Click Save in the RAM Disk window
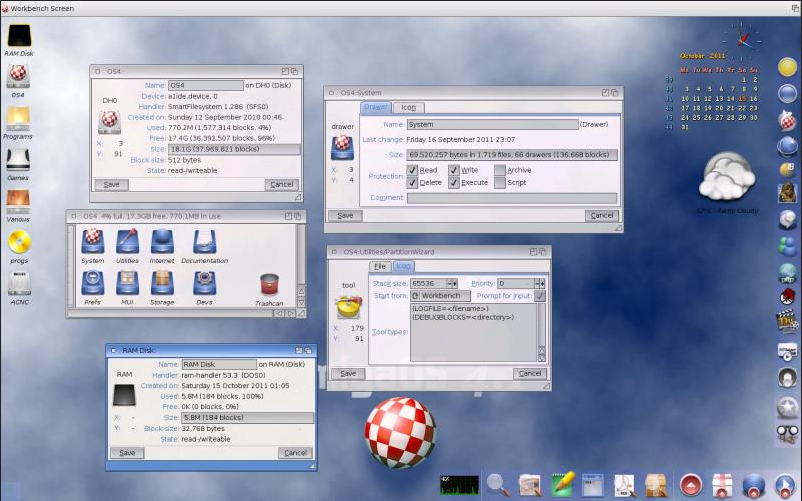 (127, 453)
